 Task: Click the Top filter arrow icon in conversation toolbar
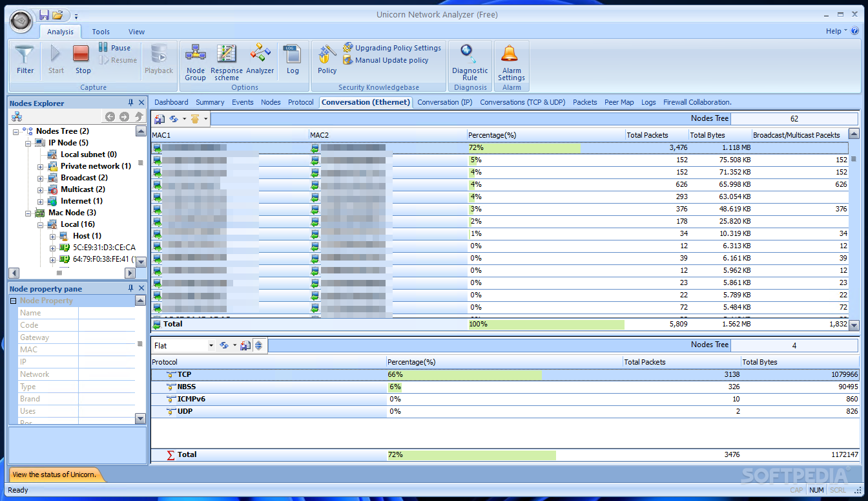pyautogui.click(x=195, y=119)
